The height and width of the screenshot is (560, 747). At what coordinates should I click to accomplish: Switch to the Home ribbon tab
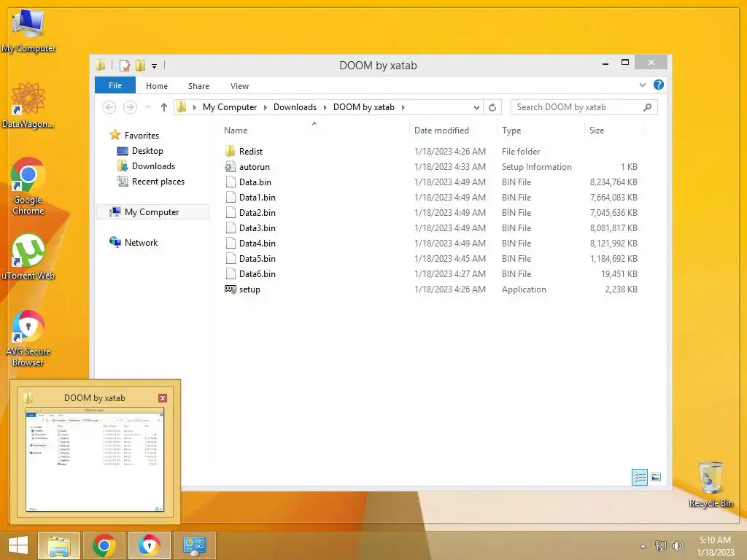tap(157, 86)
